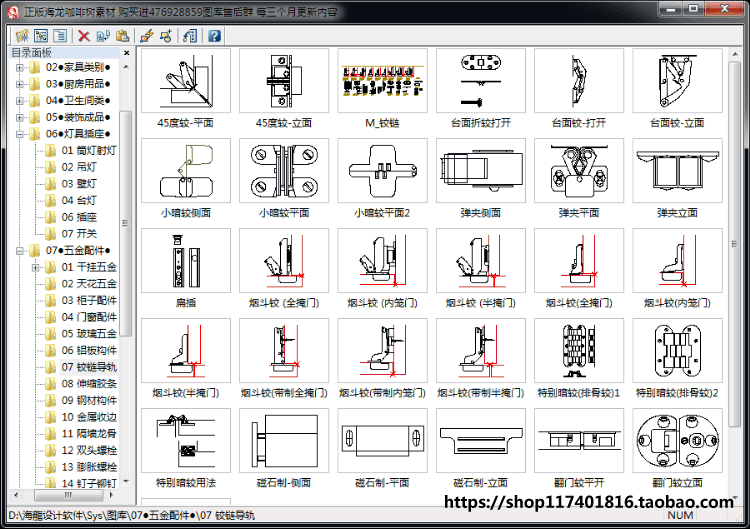Viewport: 750px width, 529px height.
Task: Select the 04 门窗配件 tree folder
Action: click(89, 317)
